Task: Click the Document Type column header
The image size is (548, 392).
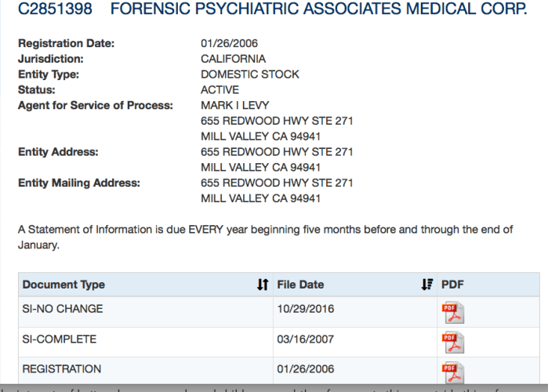Action: tap(64, 285)
